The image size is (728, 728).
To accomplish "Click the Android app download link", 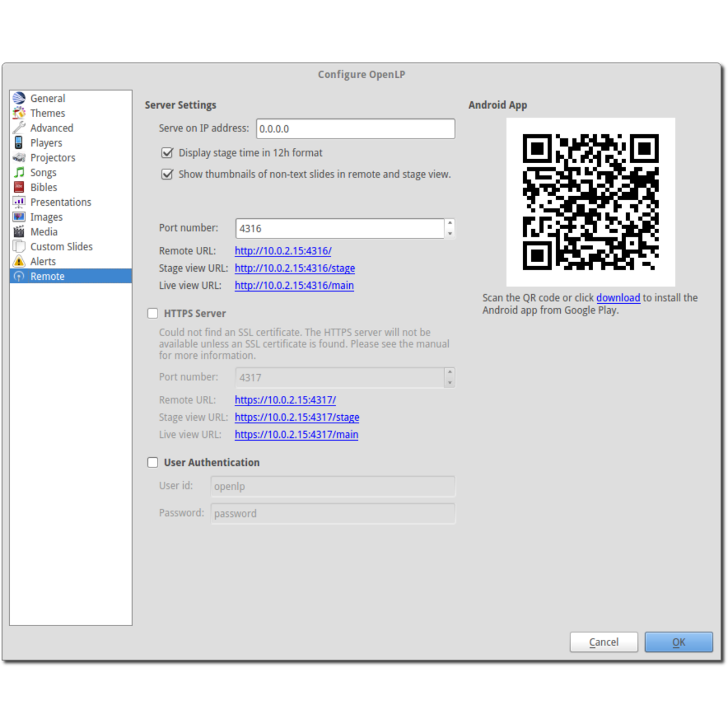I will pos(618,297).
